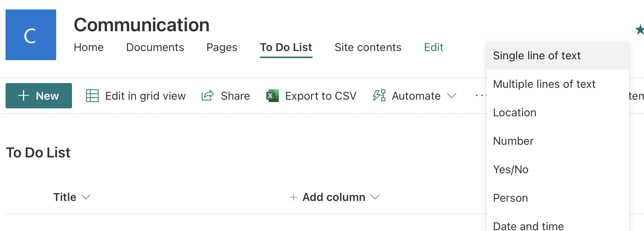The image size is (644, 231).
Task: Open the Site contents page
Action: coord(368,47)
